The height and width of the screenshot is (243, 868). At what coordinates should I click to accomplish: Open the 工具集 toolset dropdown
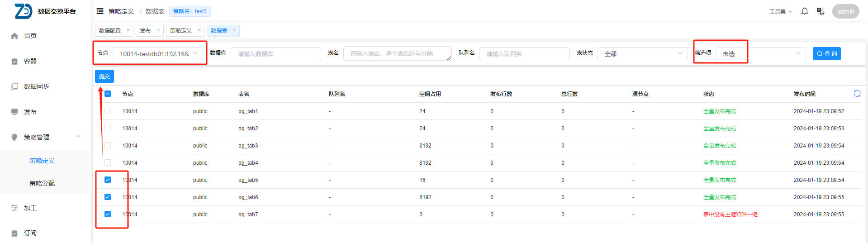tap(781, 11)
